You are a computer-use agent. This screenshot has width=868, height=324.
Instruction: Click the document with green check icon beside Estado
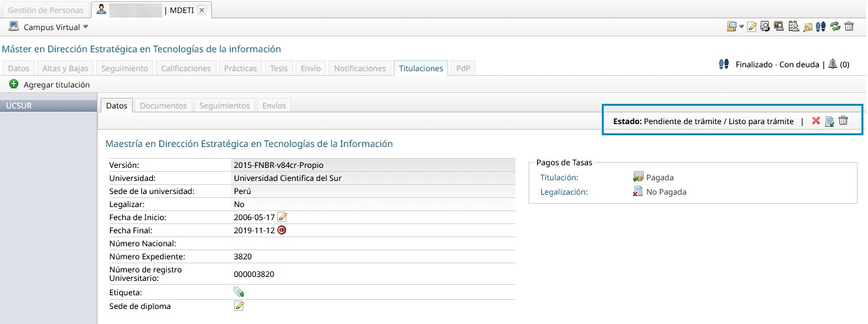829,121
